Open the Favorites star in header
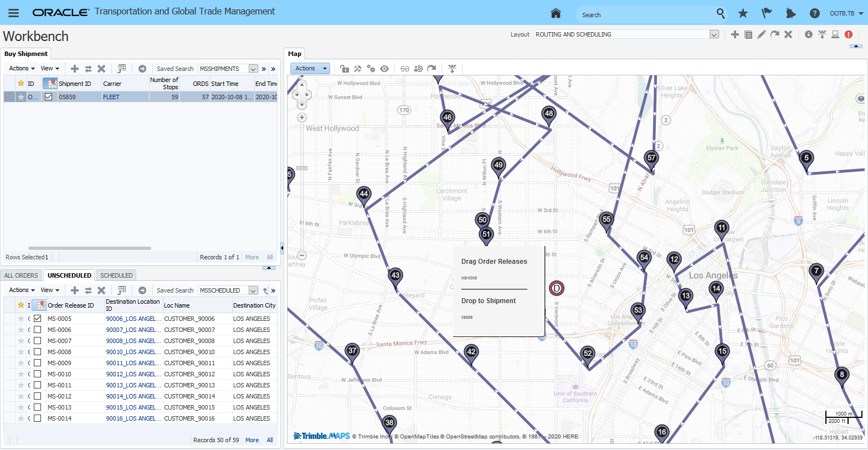Image resolution: width=868 pixels, height=450 pixels. 743,13
